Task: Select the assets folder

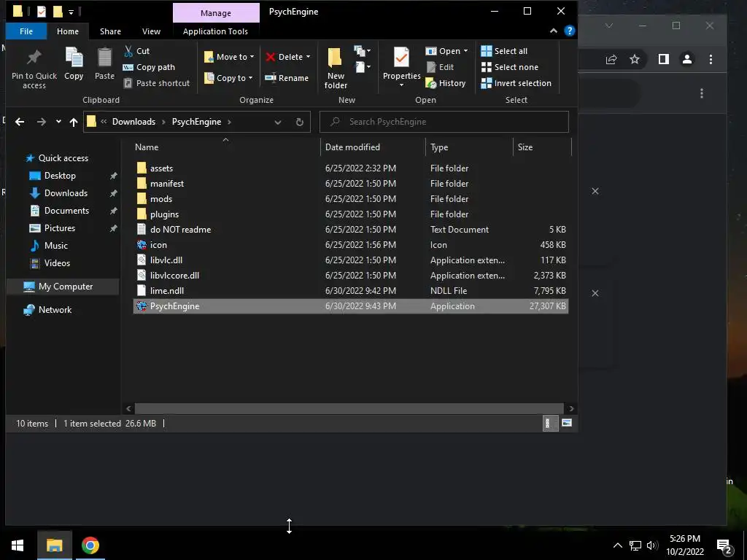Action: pos(350,168)
